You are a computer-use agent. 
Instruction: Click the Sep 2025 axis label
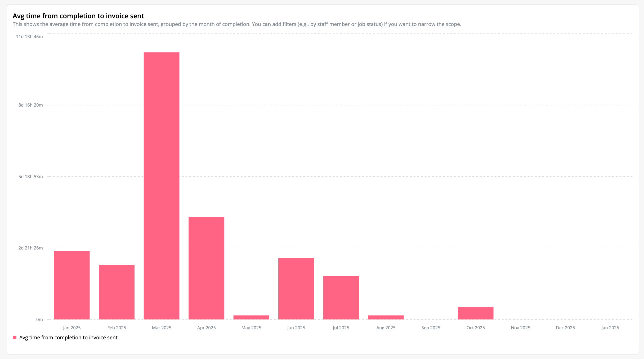point(431,328)
